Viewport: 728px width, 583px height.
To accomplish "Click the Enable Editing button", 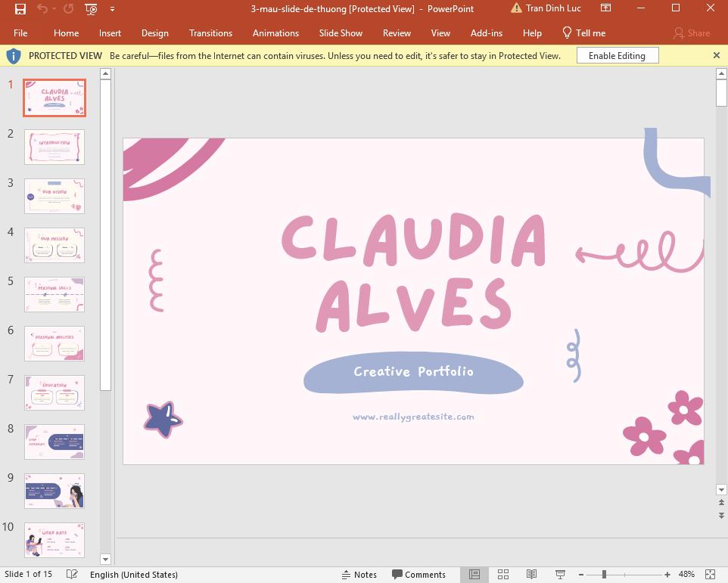I will [x=617, y=56].
